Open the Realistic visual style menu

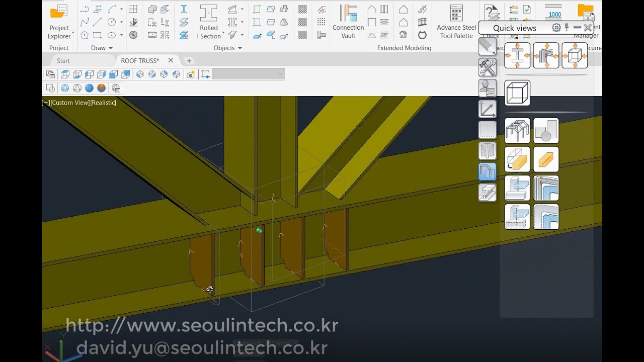tap(103, 103)
